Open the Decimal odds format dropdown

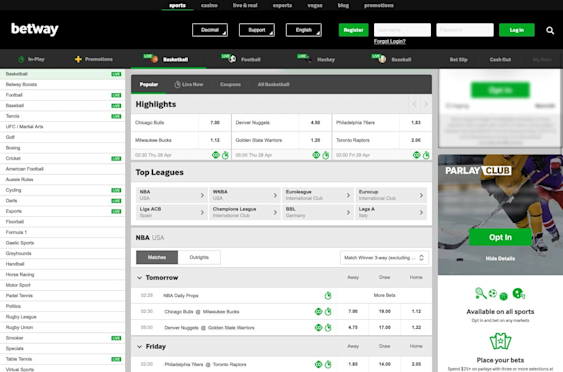[x=210, y=30]
